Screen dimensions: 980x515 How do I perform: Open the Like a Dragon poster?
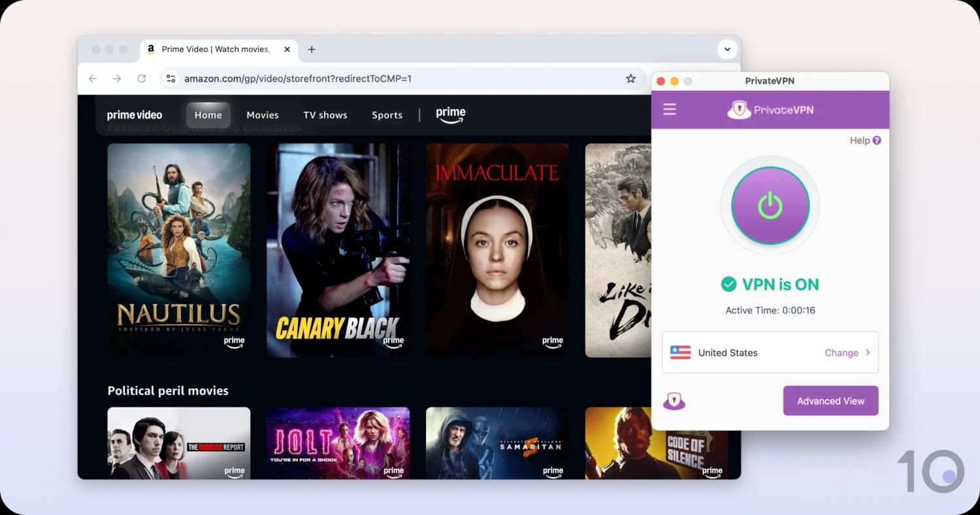(618, 250)
